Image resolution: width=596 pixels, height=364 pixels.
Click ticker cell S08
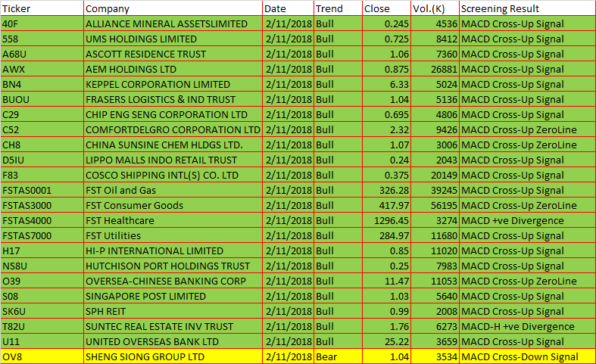pyautogui.click(x=42, y=296)
